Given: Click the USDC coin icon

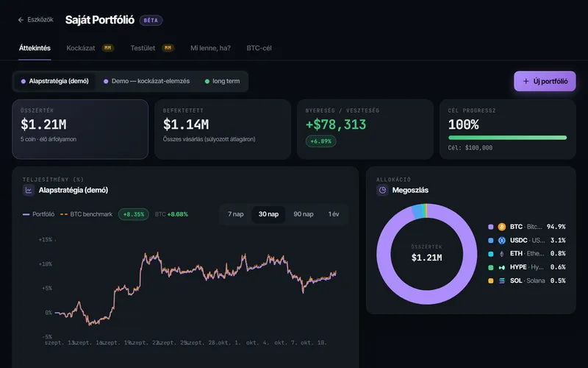Looking at the screenshot, I should pos(502,241).
